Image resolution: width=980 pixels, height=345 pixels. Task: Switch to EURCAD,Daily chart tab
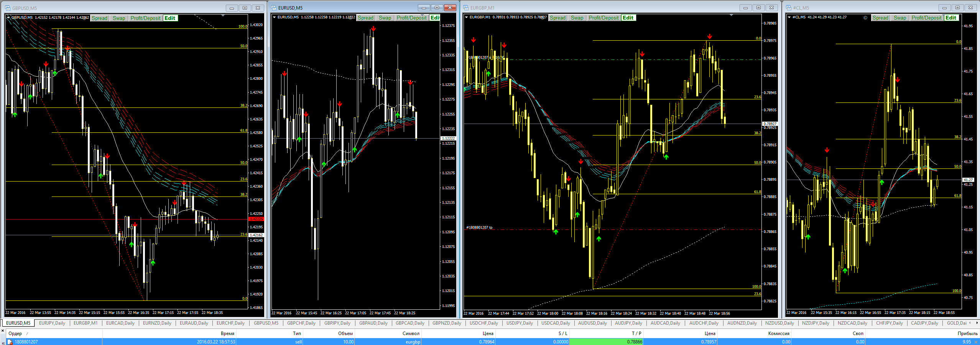(120, 323)
